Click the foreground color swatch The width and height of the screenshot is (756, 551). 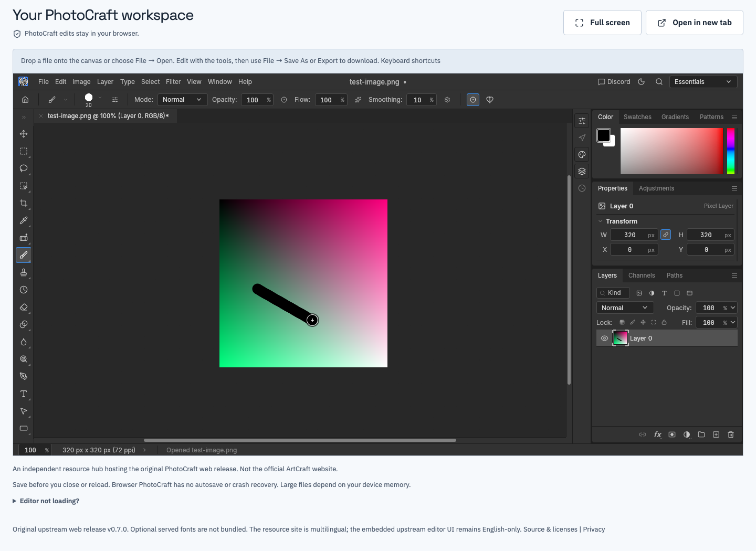(604, 135)
